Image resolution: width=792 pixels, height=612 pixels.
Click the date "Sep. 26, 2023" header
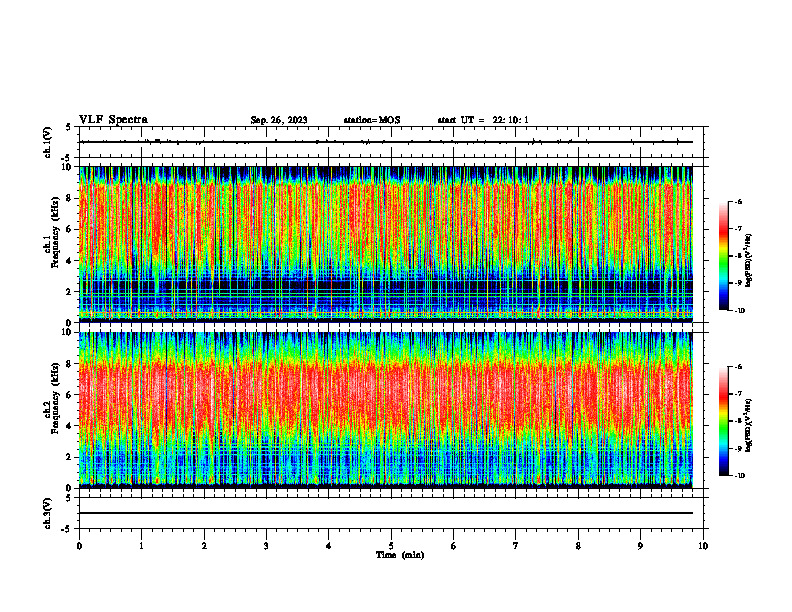(279, 120)
